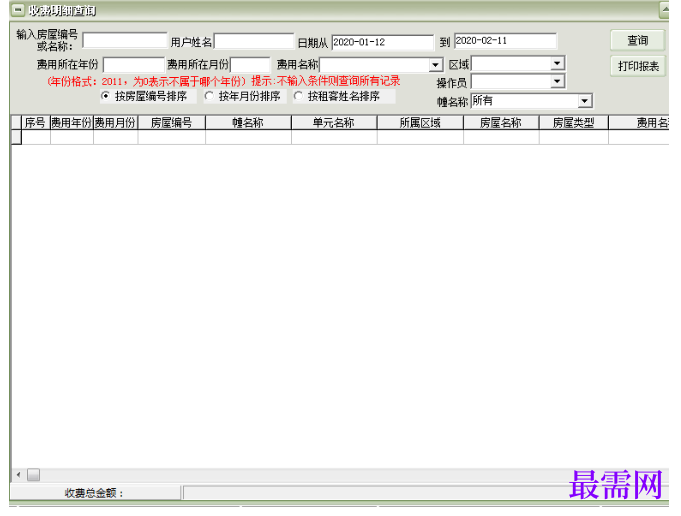Click the 收费总金额 value field
Viewport: 681px width, 516px height.
click(425, 493)
